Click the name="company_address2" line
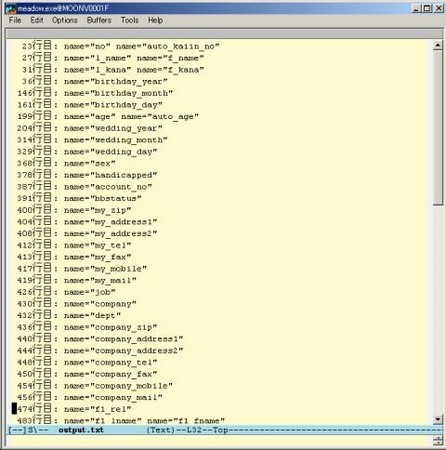 tap(100, 351)
